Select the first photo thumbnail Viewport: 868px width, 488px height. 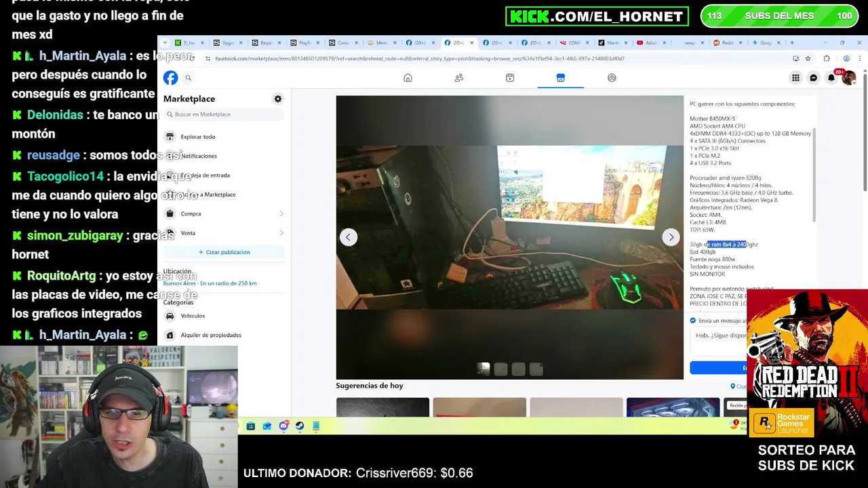click(483, 369)
